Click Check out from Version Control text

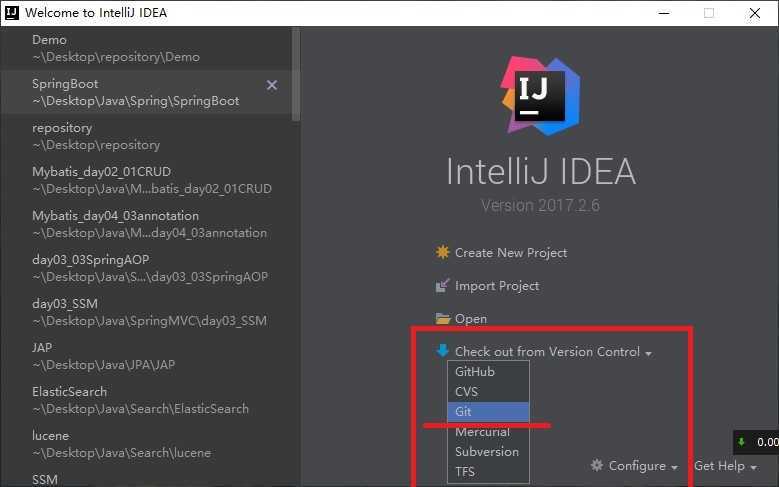(547, 351)
